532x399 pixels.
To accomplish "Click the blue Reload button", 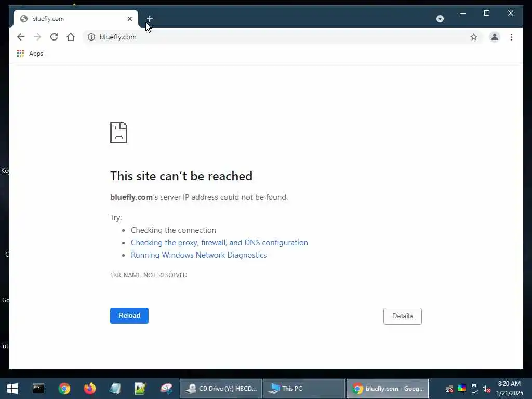I will click(x=129, y=315).
